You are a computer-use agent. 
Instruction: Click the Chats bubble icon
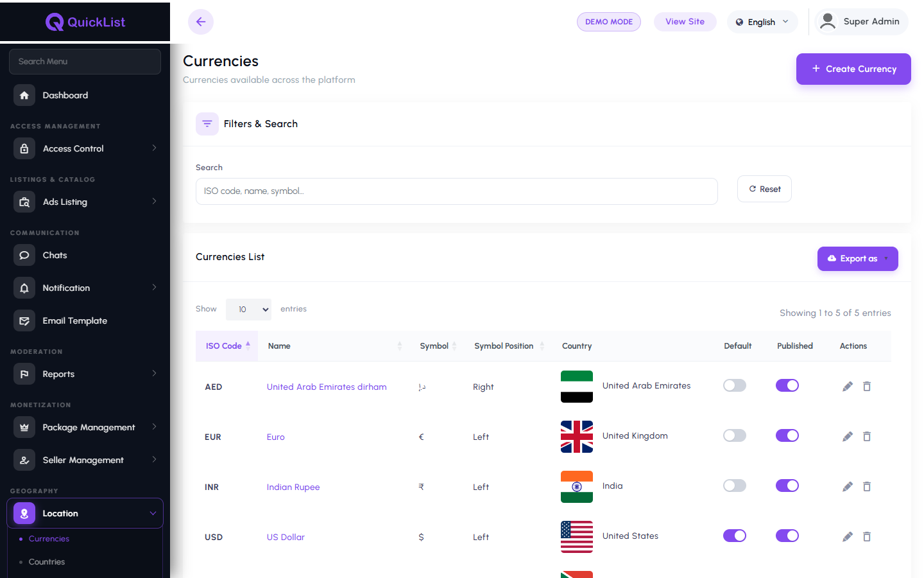pos(24,255)
